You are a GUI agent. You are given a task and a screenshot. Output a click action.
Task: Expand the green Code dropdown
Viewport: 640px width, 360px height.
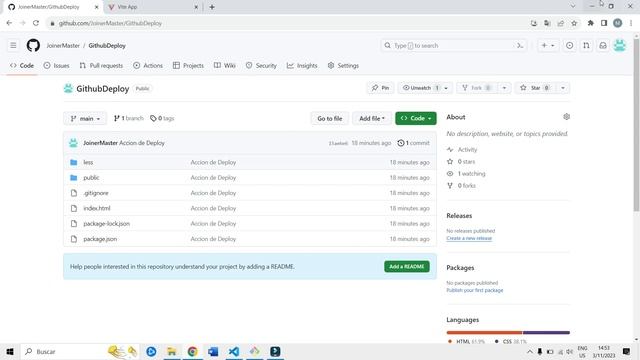point(416,118)
